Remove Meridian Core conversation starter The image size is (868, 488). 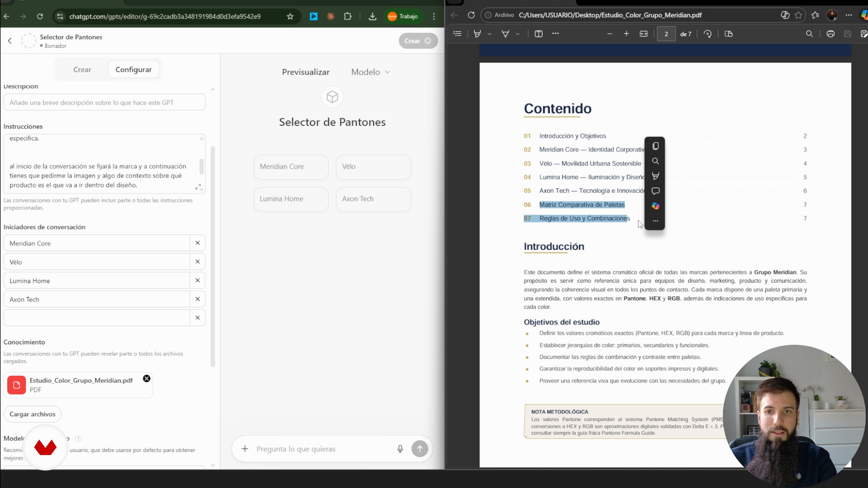pos(198,243)
